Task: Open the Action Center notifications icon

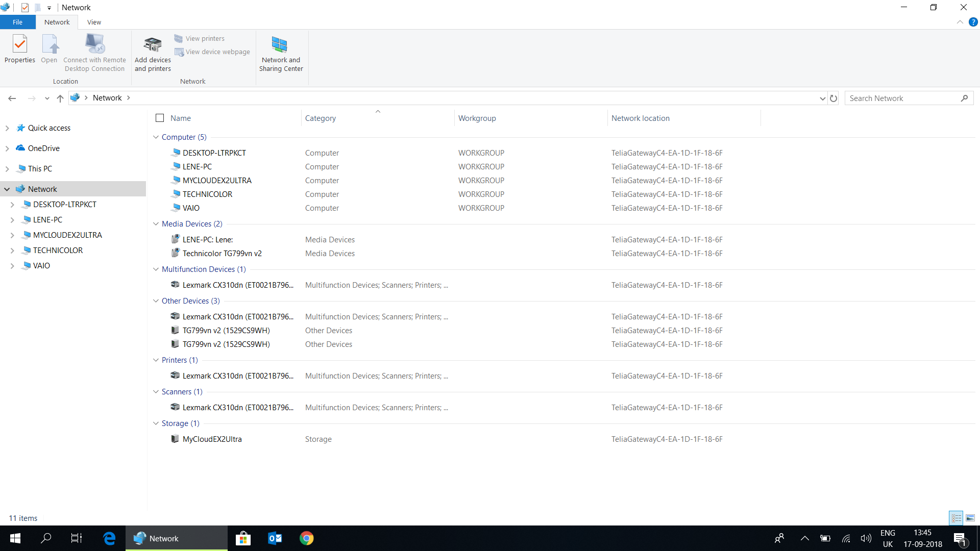Action: 960,538
